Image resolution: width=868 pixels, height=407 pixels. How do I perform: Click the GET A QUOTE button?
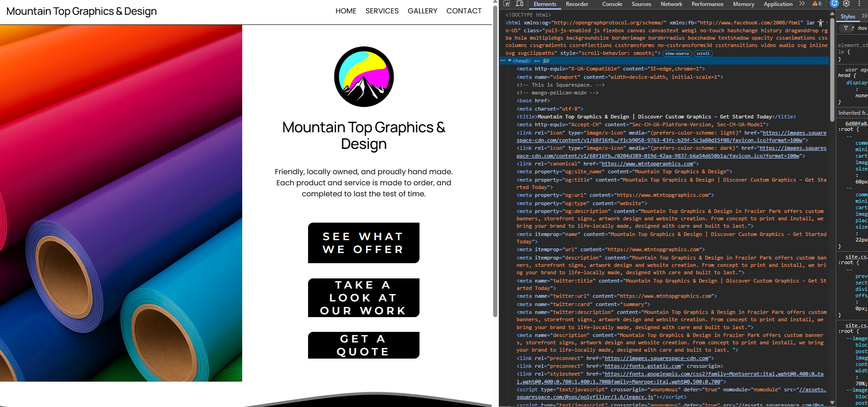[x=364, y=345]
